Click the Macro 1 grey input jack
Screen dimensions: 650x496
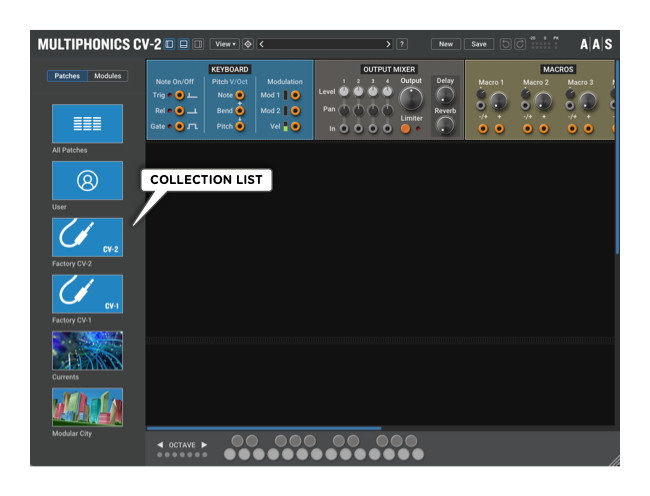pos(481,105)
